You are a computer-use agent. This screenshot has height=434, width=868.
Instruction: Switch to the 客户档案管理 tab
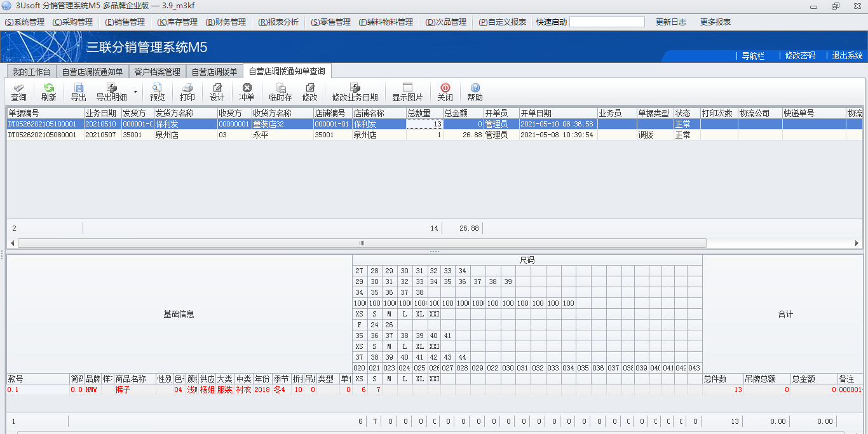tap(157, 71)
